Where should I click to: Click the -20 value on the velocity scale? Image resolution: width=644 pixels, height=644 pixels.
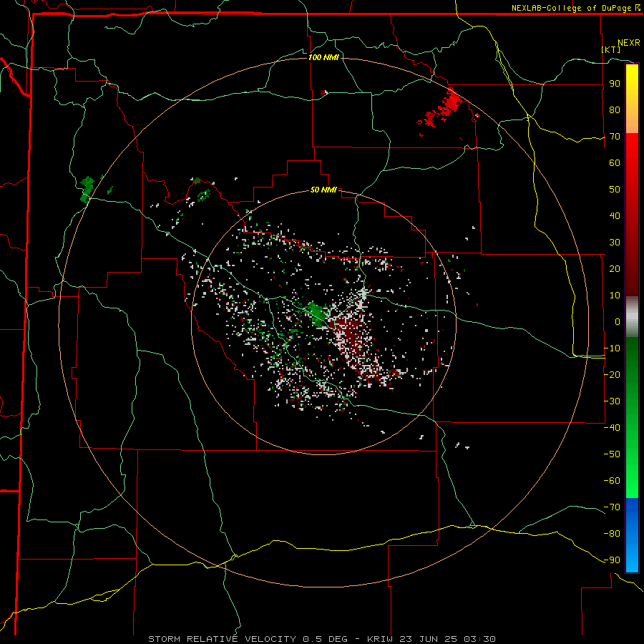pyautogui.click(x=613, y=375)
